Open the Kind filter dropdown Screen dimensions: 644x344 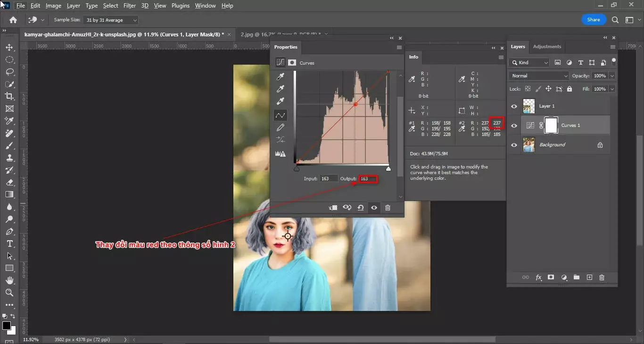click(528, 62)
